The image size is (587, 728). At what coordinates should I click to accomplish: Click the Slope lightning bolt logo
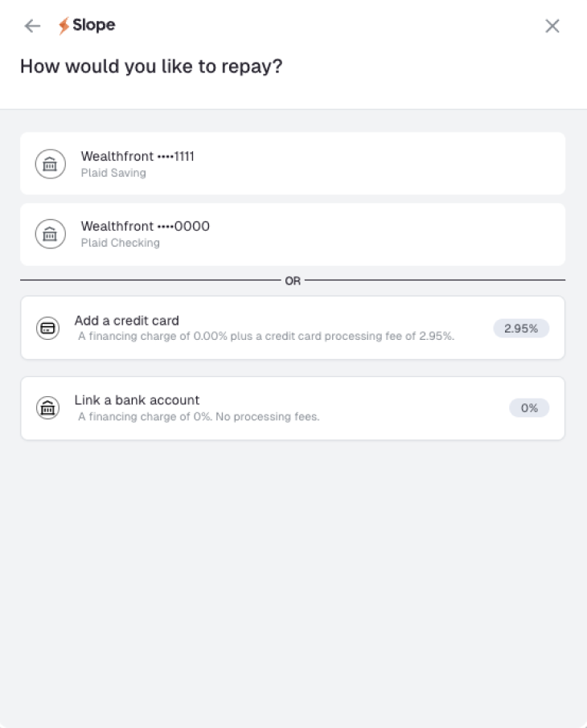coord(64,26)
